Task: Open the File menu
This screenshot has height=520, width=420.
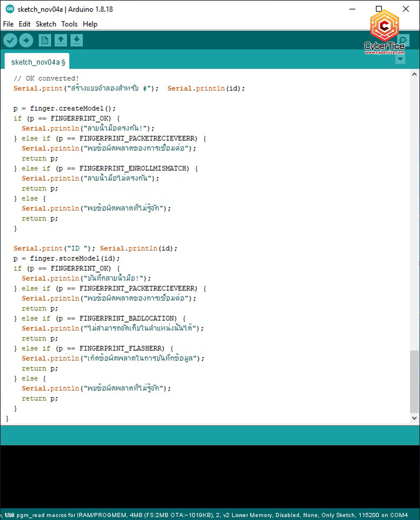Action: 8,24
